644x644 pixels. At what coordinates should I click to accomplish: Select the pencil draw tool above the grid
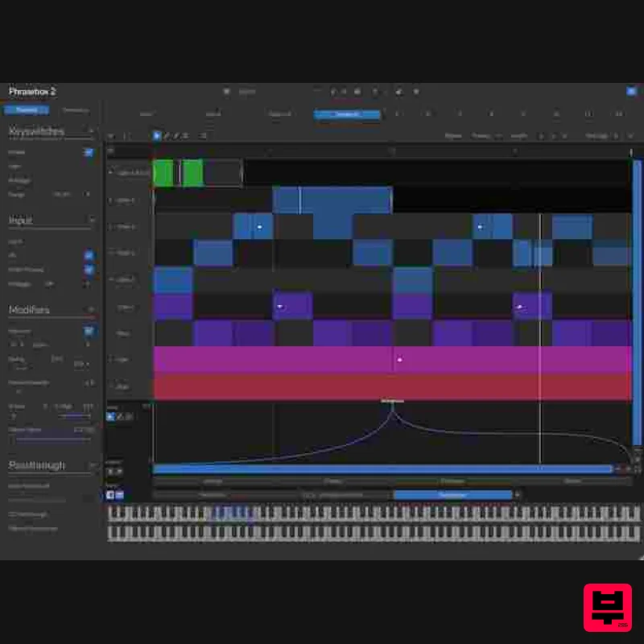click(166, 135)
